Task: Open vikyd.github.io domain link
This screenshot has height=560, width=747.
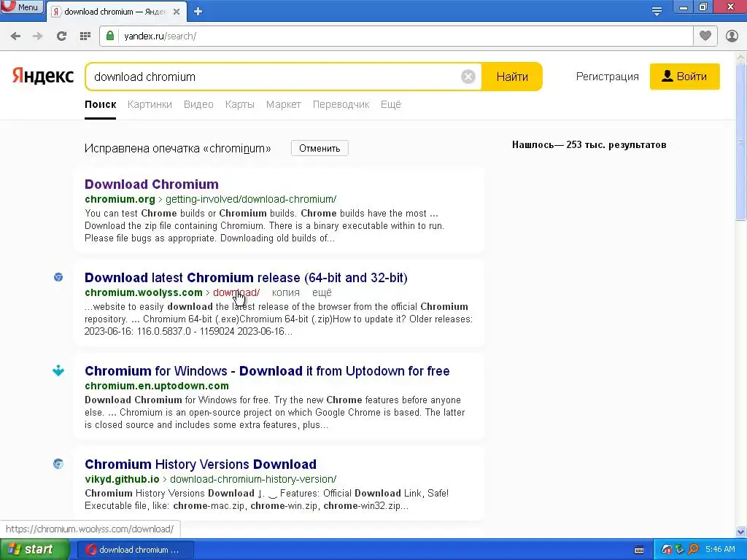Action: click(x=122, y=479)
